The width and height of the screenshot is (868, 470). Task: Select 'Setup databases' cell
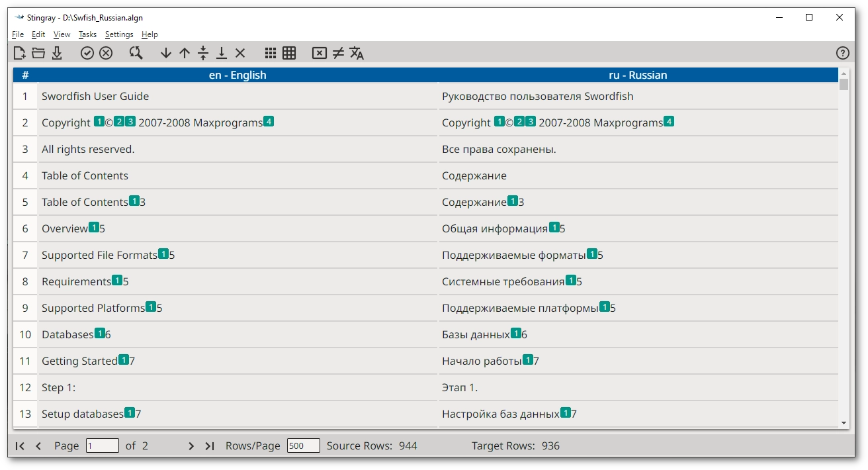tap(238, 414)
